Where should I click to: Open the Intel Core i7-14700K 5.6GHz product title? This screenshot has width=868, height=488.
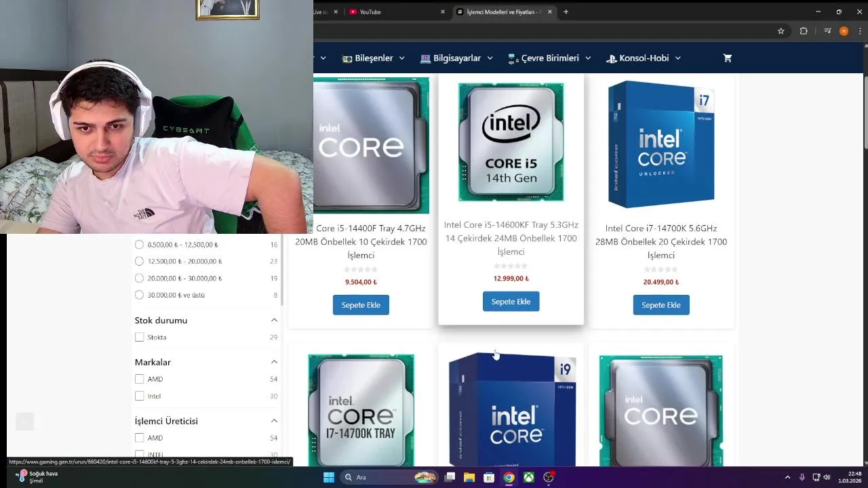pos(661,241)
